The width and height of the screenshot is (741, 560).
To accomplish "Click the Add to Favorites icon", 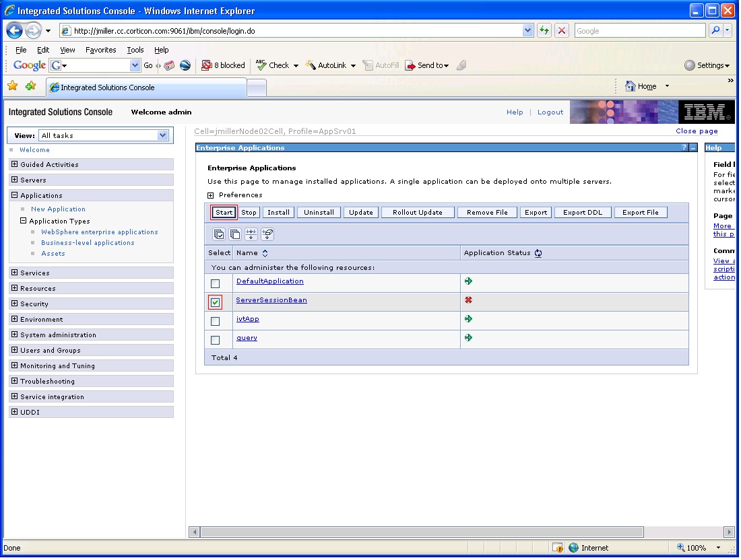I will [31, 86].
